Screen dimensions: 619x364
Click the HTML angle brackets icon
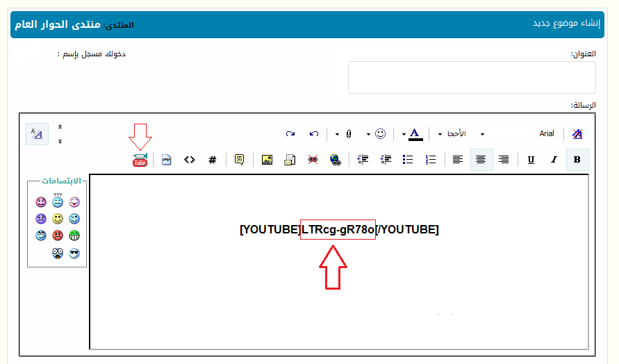(x=190, y=160)
